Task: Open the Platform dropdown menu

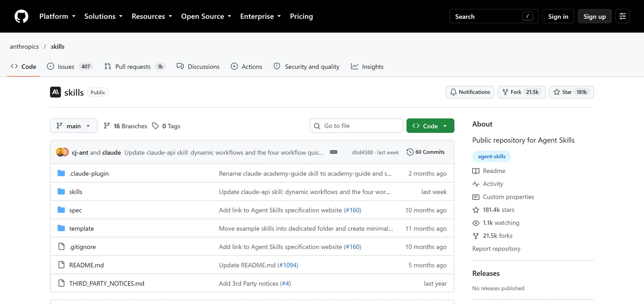Action: [x=58, y=16]
